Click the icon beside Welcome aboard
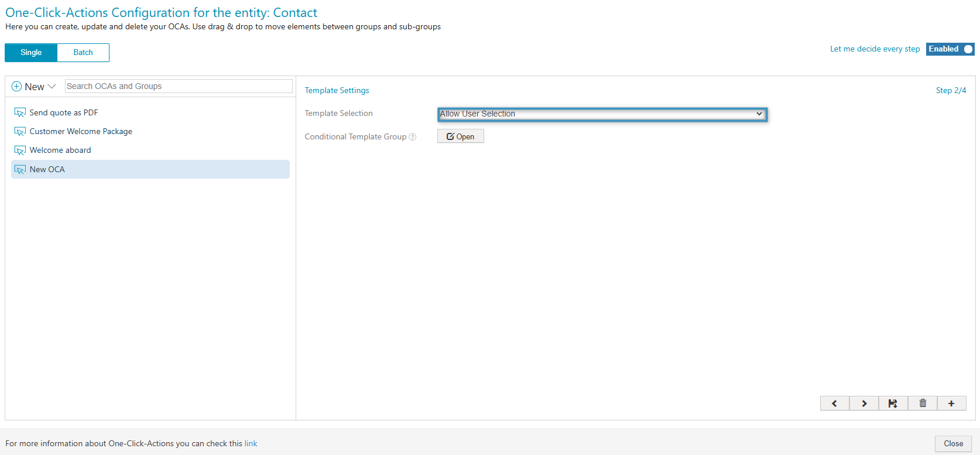 [20, 150]
